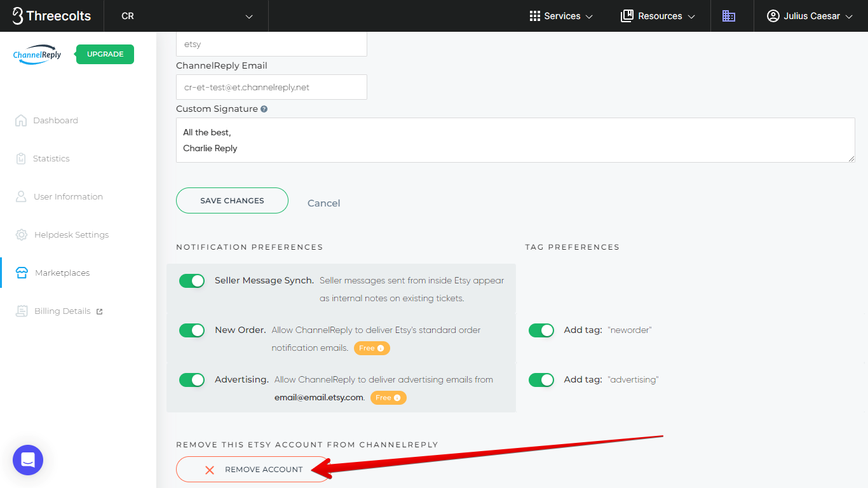The image size is (868, 488).
Task: Toggle the New Order notification switch
Action: pos(191,330)
